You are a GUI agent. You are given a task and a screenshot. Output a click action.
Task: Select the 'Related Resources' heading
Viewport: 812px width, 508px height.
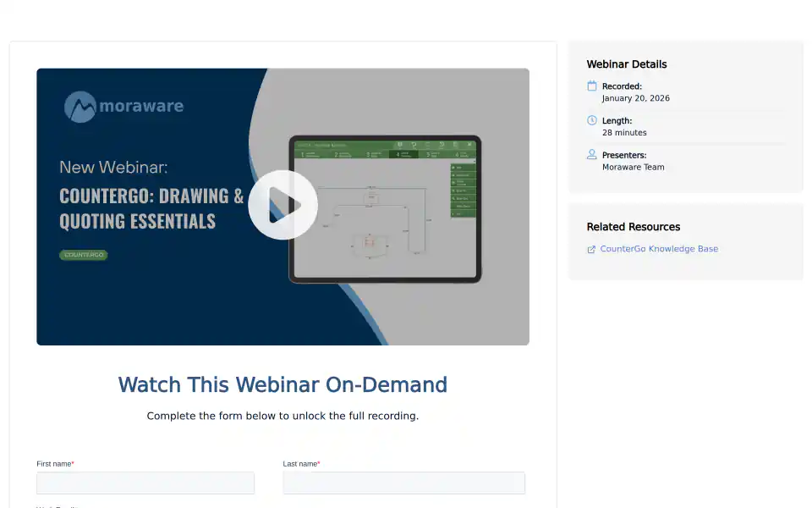(x=634, y=227)
